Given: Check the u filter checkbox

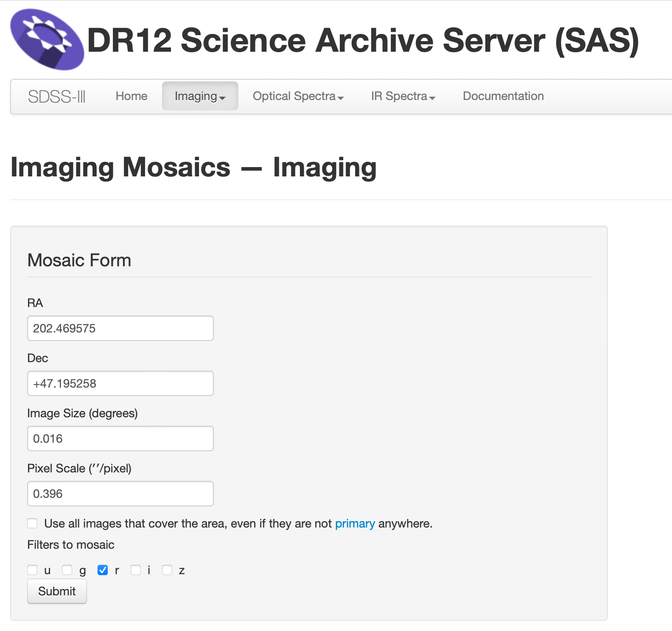Looking at the screenshot, I should (x=33, y=570).
